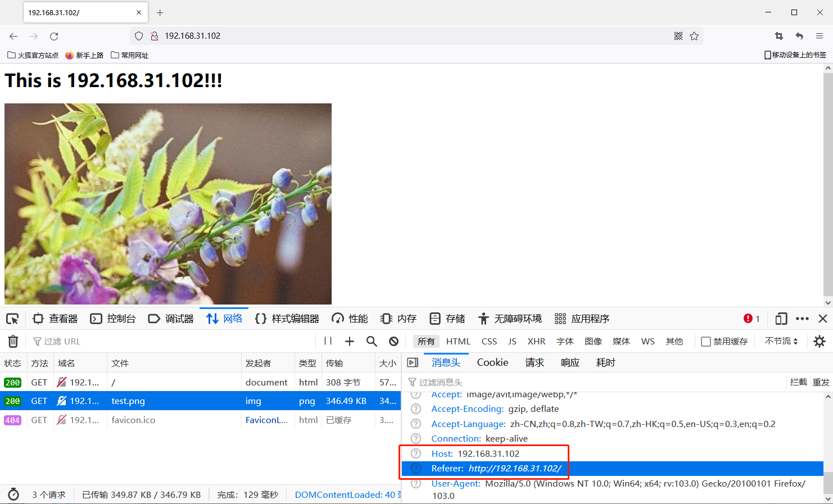Open the network request search (magnifier icon)
This screenshot has width=833, height=504.
(x=372, y=341)
